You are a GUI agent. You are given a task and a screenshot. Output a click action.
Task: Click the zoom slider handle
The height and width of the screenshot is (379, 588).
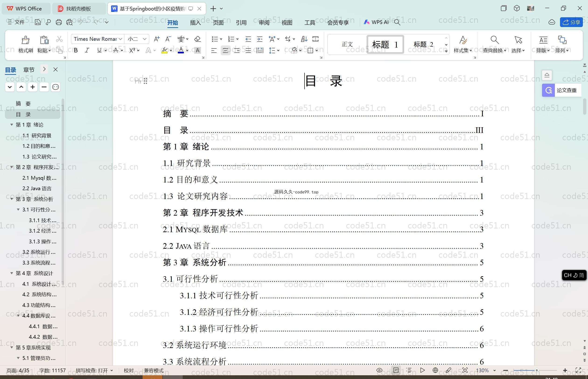(536, 370)
